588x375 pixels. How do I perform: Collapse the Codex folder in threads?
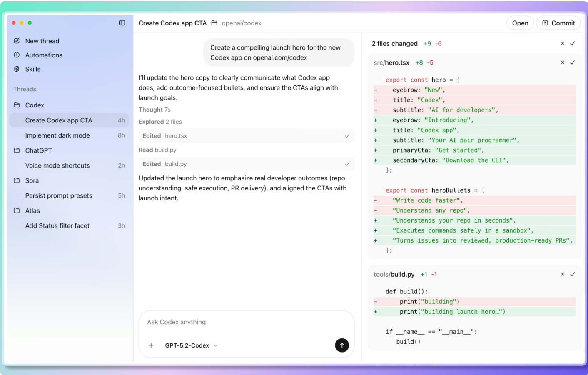34,105
